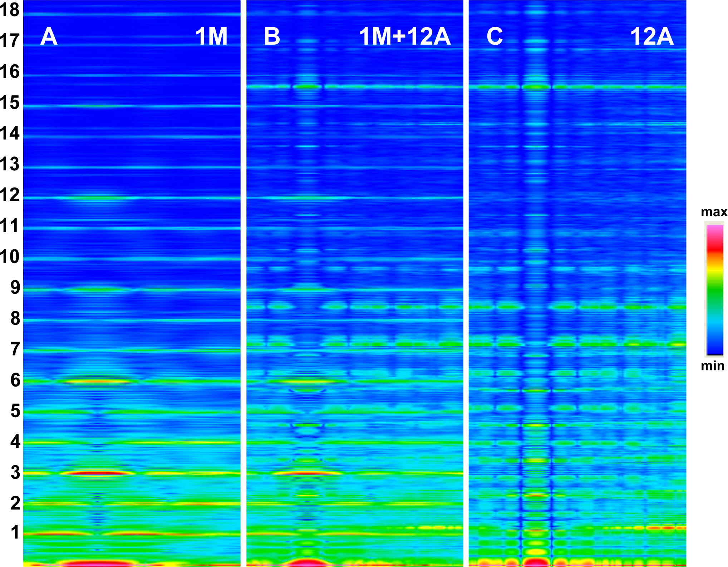Click the panel letter C label
The width and height of the screenshot is (728, 567).
coord(495,36)
